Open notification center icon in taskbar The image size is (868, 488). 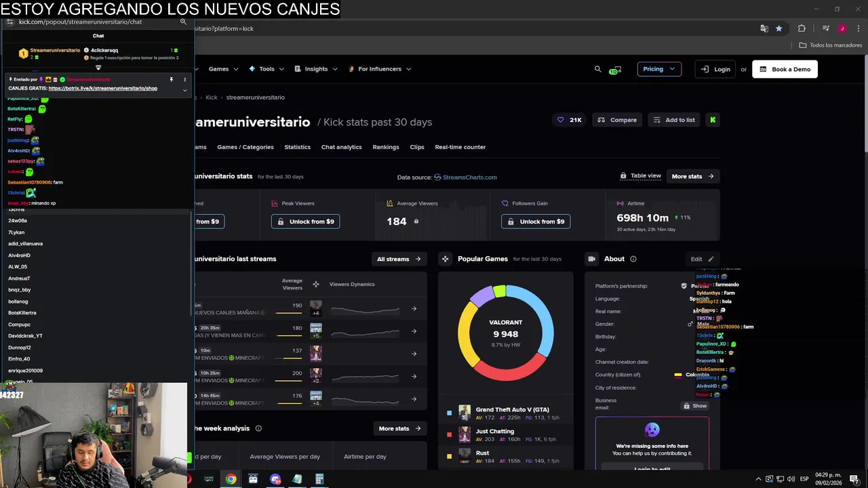(855, 479)
